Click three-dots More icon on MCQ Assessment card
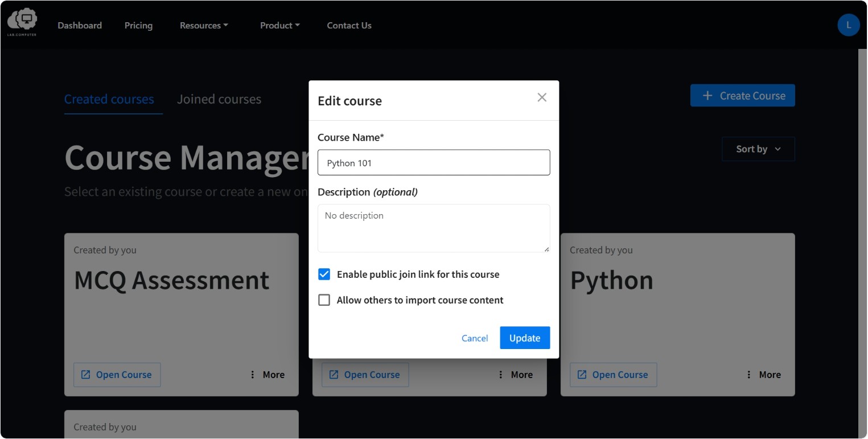 tap(253, 375)
